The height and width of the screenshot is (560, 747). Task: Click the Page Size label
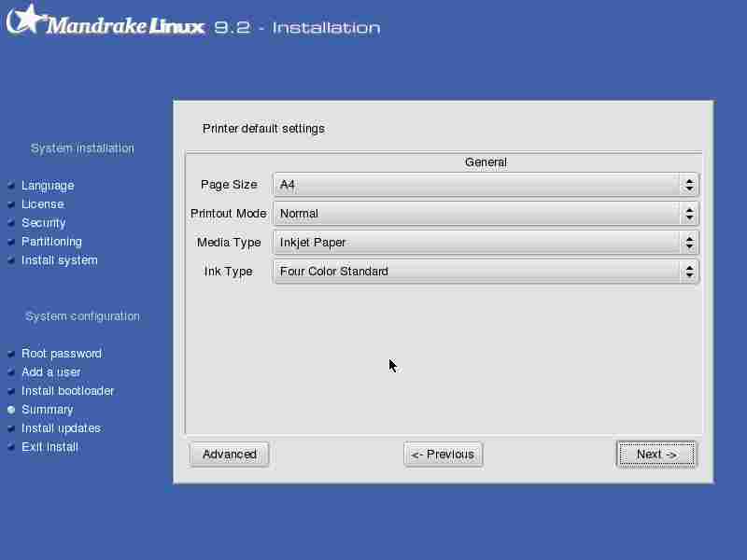coord(229,185)
